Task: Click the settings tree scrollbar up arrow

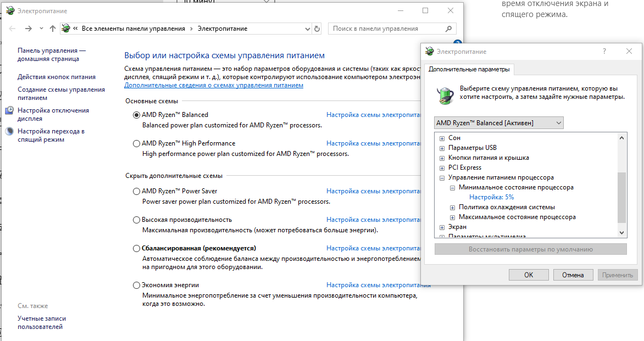Action: [x=622, y=137]
